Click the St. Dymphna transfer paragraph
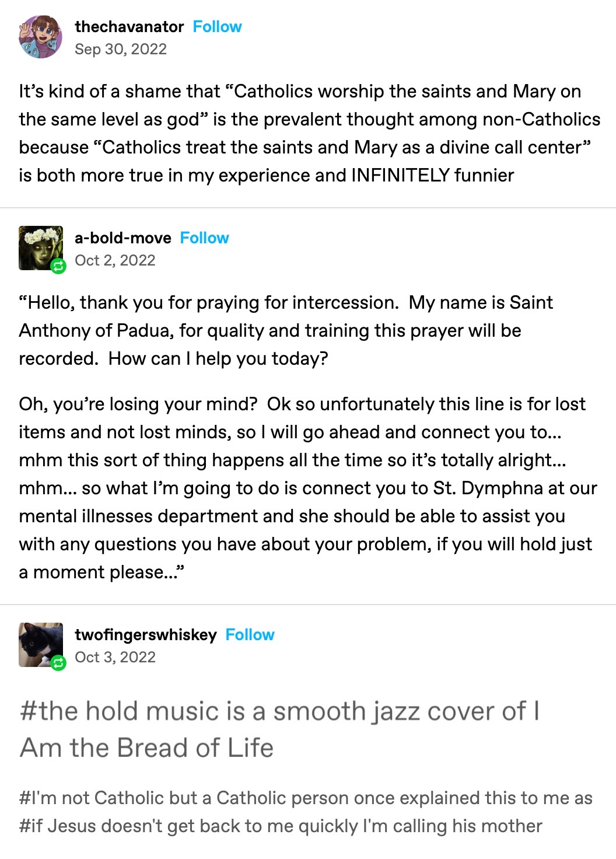 point(307,488)
